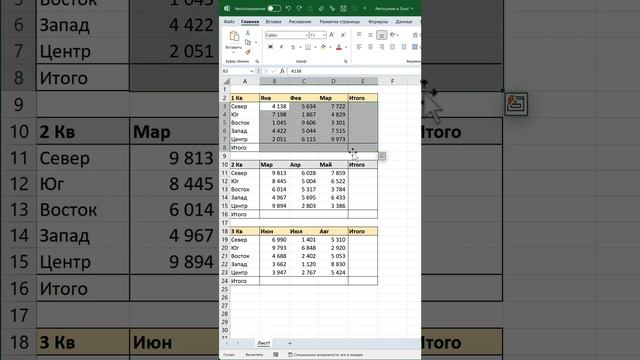Open the Customize Quick Access Toolbar dropdown
The image size is (640, 360).
[364, 8]
